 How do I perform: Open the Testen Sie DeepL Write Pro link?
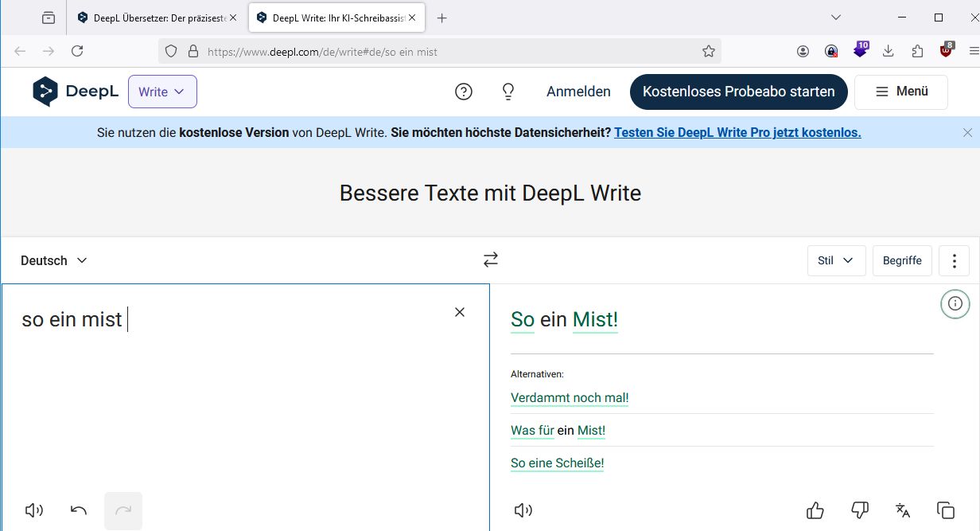click(737, 132)
